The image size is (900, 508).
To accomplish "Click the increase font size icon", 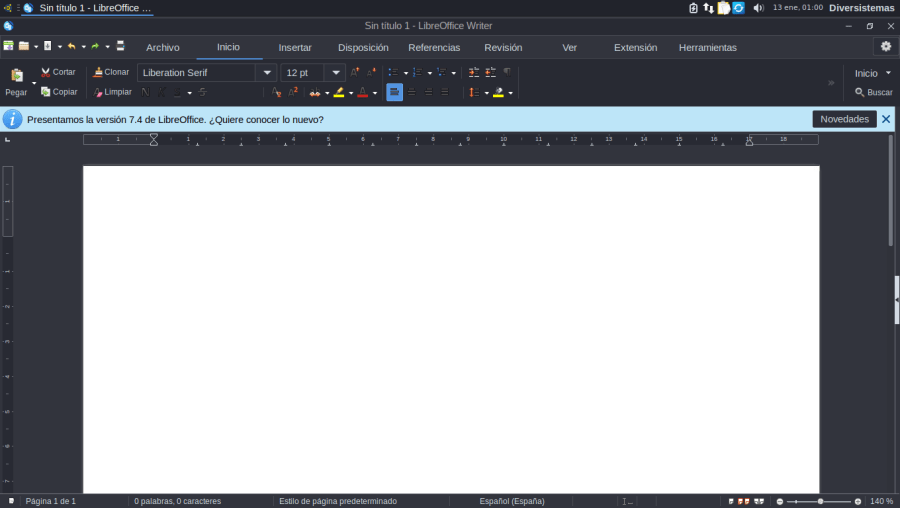I will pos(355,72).
